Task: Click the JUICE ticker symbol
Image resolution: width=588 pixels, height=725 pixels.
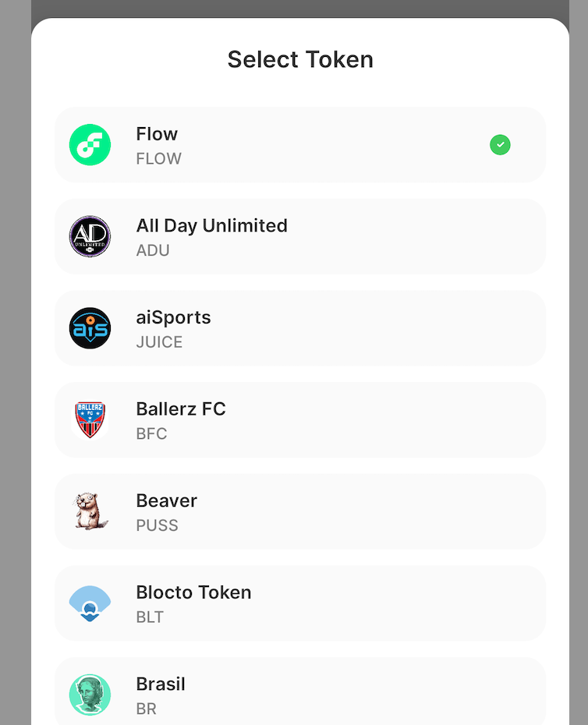Action: point(159,342)
